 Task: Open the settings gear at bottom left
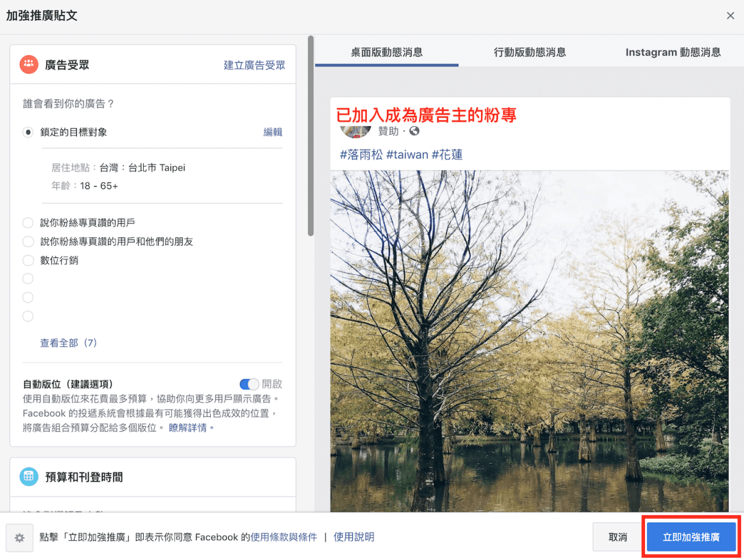pos(19,538)
